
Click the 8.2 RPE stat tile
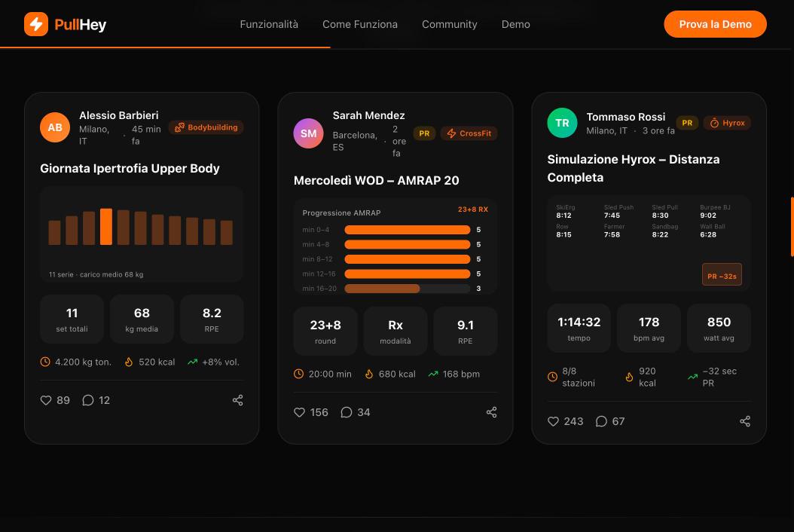(x=212, y=320)
